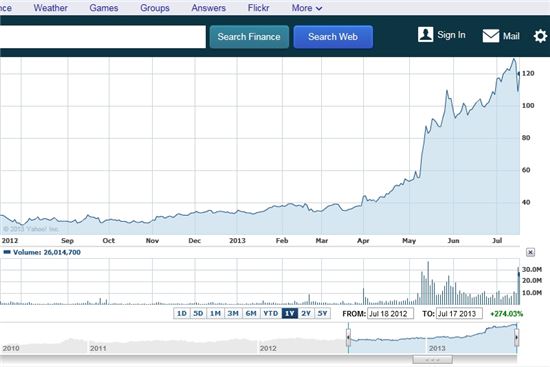The height and width of the screenshot is (367, 550).
Task: Open the Flickr link
Action: 258,8
